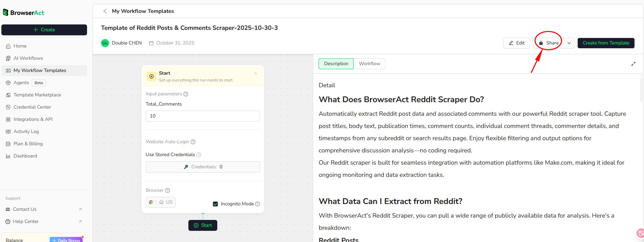
Task: Collapse the Start node card
Action: [x=255, y=74]
